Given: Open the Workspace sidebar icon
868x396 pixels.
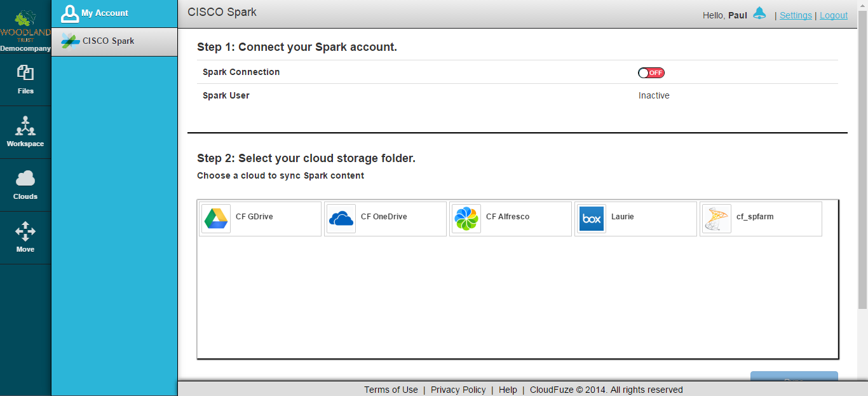Looking at the screenshot, I should point(25,126).
